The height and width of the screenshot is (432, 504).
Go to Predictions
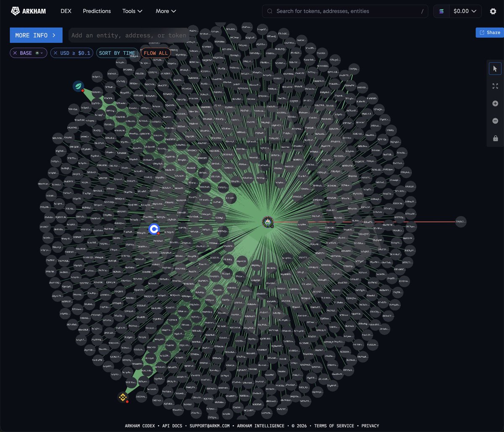point(97,11)
